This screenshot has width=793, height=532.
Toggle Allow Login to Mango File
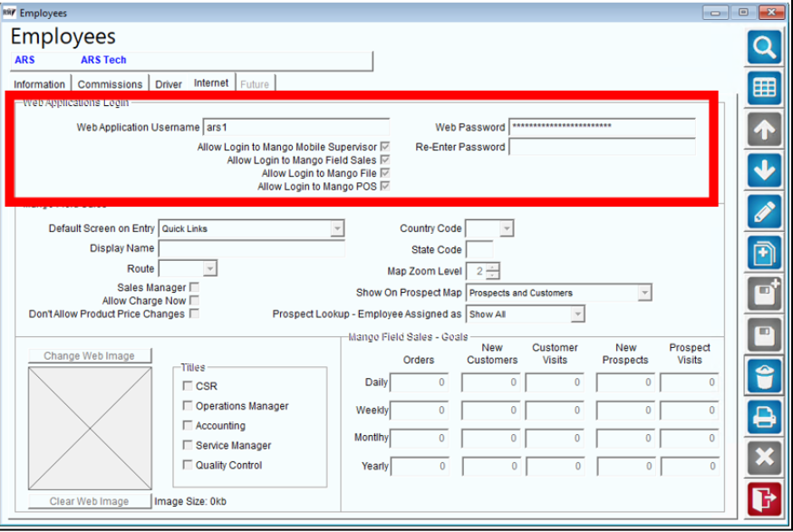(x=385, y=173)
